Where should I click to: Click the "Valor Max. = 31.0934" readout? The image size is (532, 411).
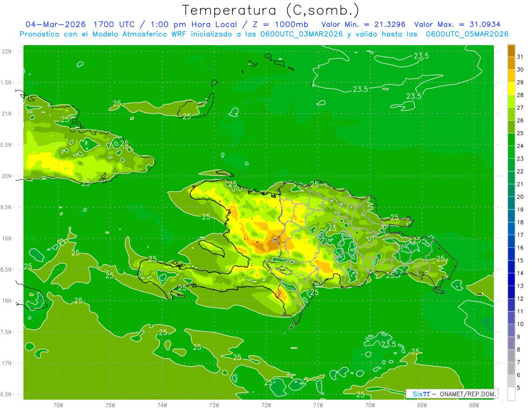point(458,24)
